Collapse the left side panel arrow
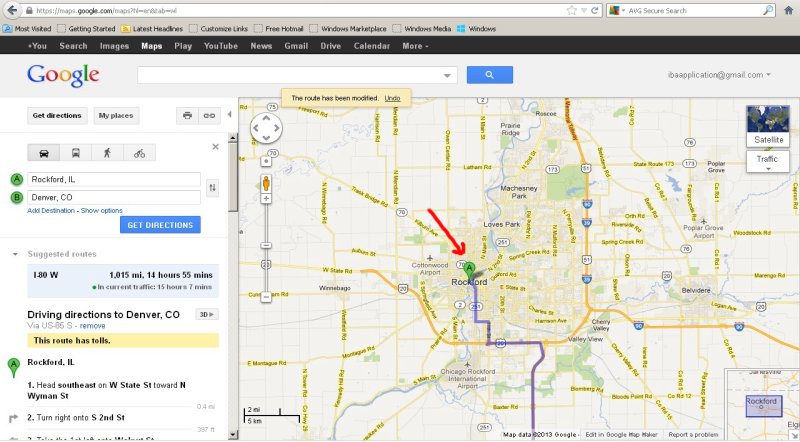This screenshot has height=442, width=800. point(230,114)
